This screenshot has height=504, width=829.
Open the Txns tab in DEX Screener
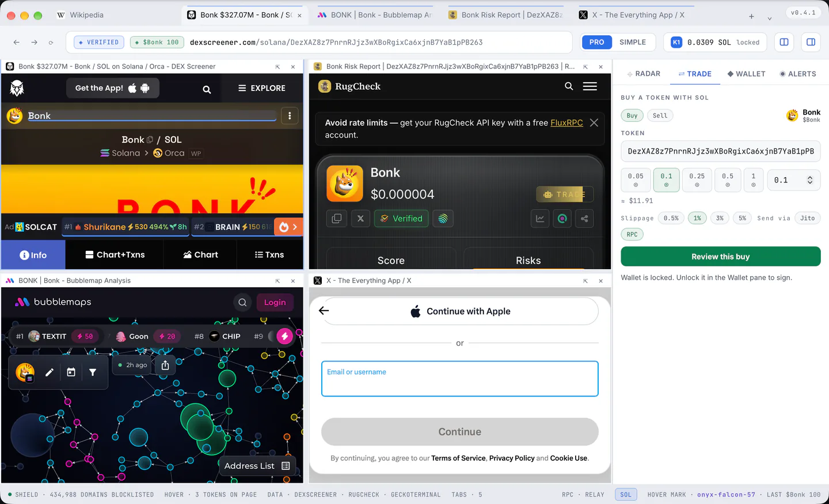[x=269, y=255]
